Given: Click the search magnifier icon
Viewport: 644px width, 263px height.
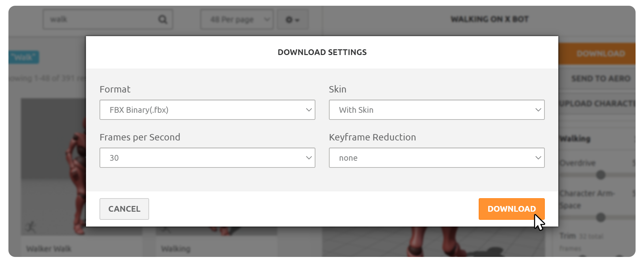Looking at the screenshot, I should [x=163, y=20].
